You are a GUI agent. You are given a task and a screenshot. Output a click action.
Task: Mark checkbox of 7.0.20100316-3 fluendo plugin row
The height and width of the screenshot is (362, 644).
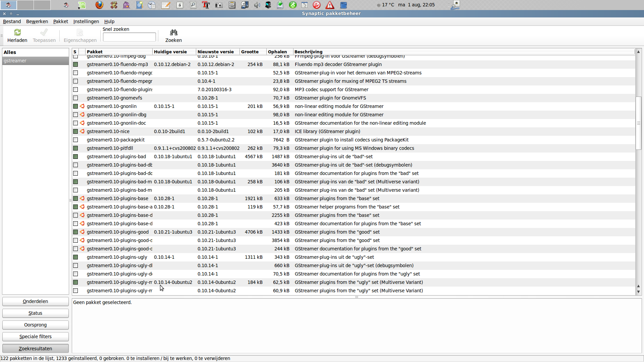click(x=75, y=89)
